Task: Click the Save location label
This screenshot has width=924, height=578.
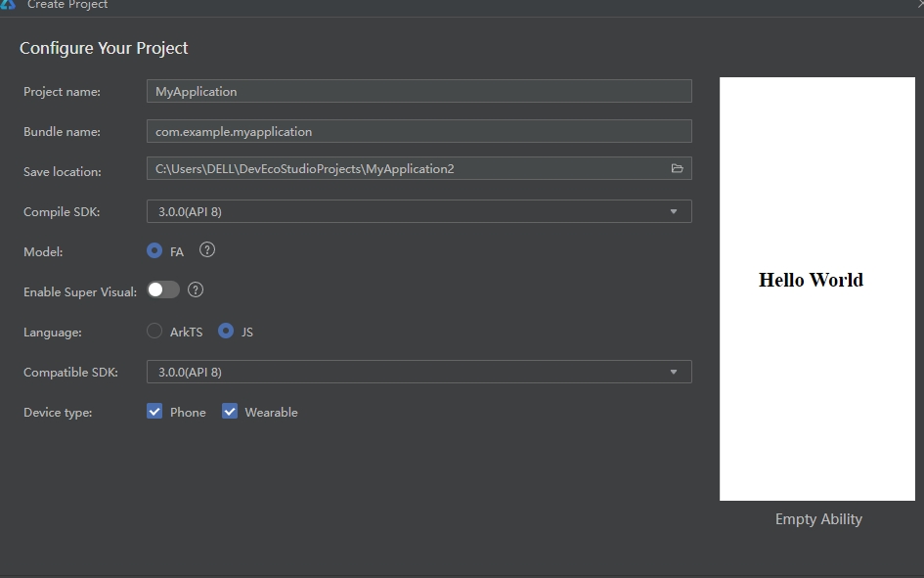Action: (x=63, y=172)
